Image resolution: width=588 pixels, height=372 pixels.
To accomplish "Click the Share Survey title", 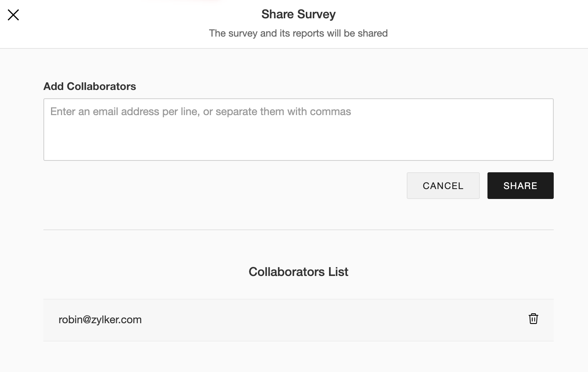I will [298, 14].
